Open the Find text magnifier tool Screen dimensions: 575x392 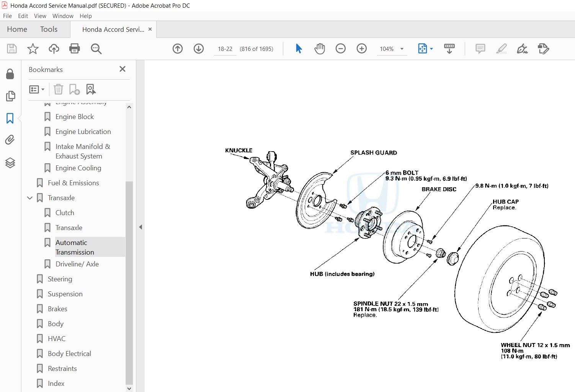(x=96, y=49)
